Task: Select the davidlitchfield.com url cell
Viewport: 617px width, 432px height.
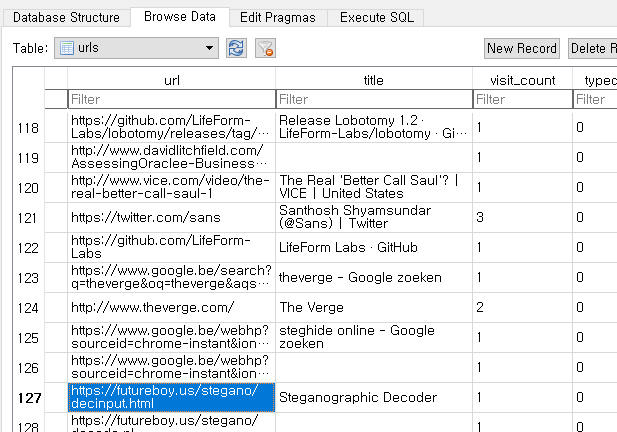Action: [x=172, y=158]
